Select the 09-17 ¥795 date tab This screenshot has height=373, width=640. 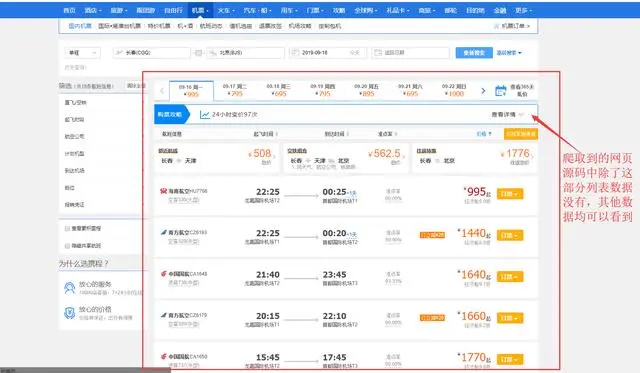(235, 90)
